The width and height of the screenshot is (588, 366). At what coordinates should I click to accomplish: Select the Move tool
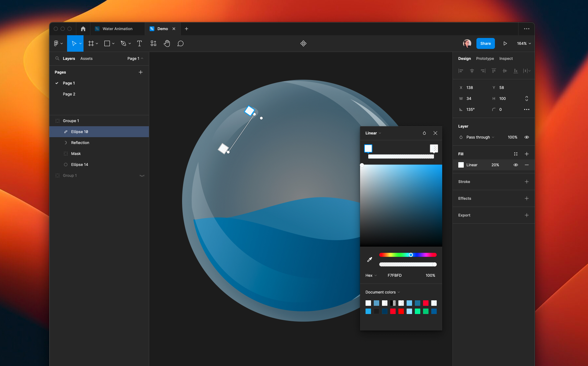[74, 43]
